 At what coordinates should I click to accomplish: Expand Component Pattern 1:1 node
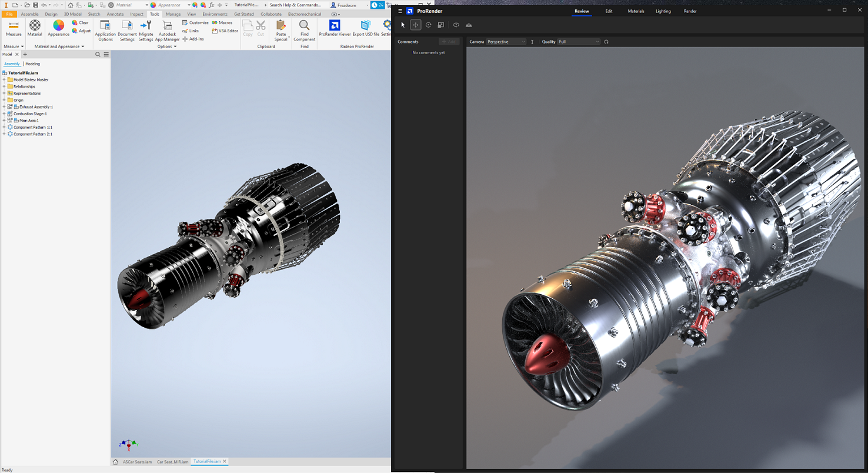point(4,127)
